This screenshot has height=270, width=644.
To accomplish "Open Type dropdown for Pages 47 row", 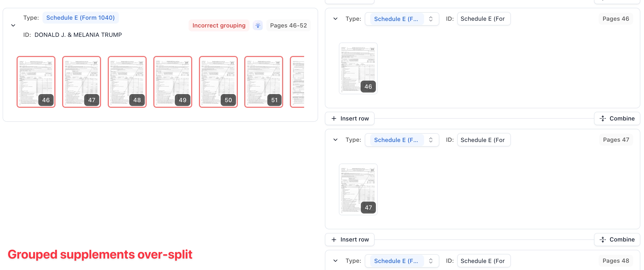I will 402,140.
